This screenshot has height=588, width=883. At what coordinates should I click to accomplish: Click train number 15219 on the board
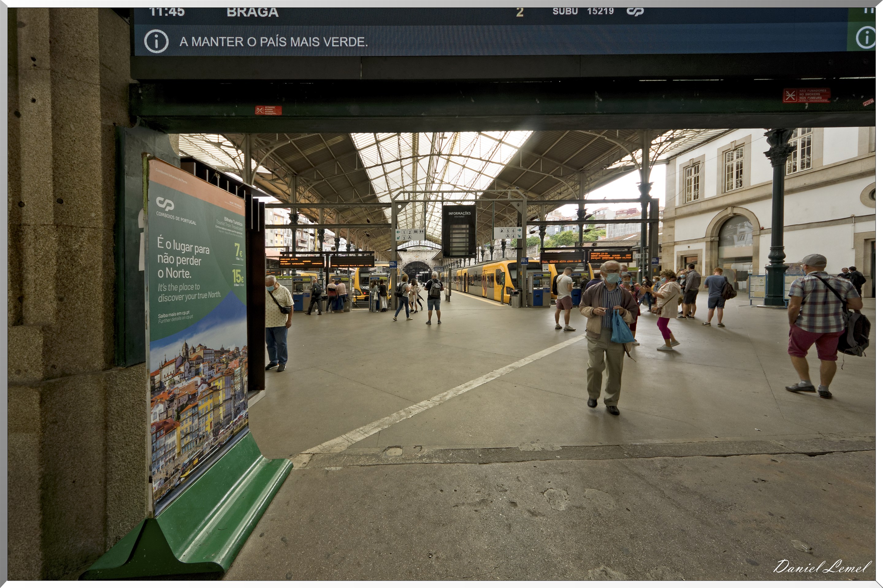click(x=600, y=11)
